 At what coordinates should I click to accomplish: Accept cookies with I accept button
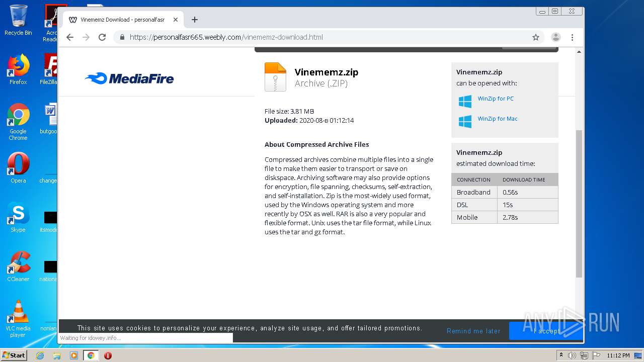click(546, 331)
